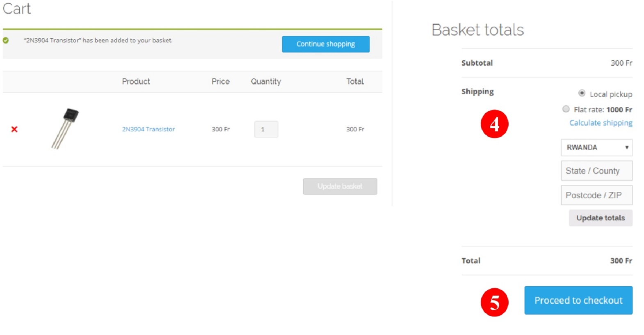
Task: Click the Cart page heading
Action: [17, 9]
